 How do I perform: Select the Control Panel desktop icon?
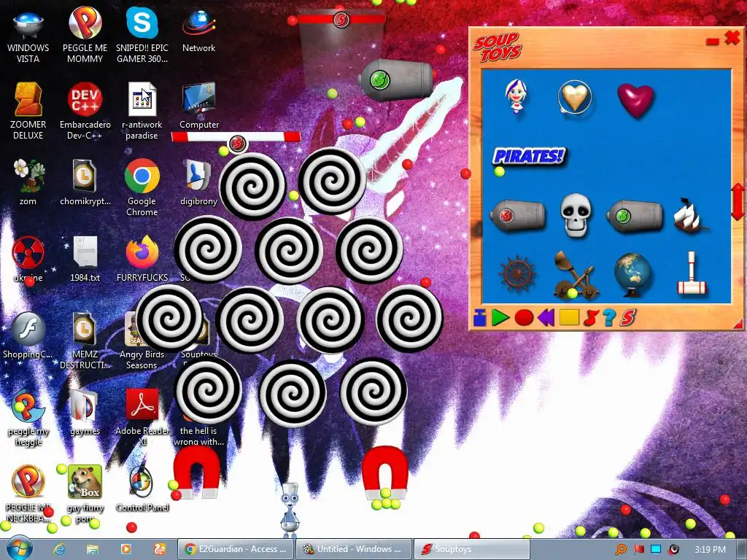point(142,489)
